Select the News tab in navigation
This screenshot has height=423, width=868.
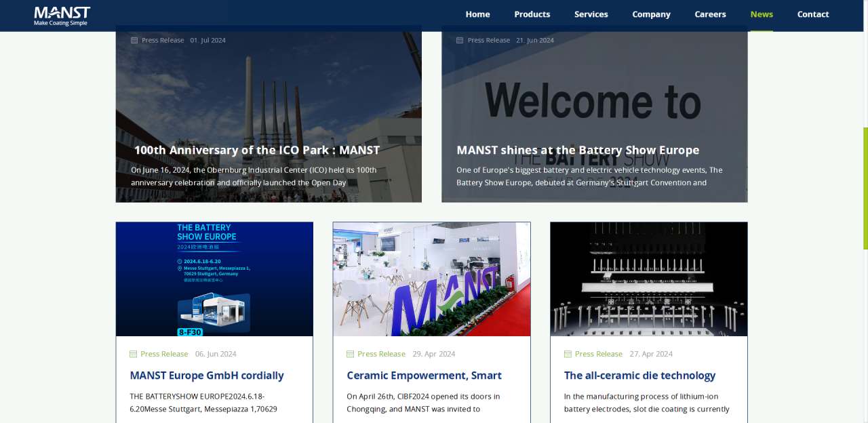[762, 14]
